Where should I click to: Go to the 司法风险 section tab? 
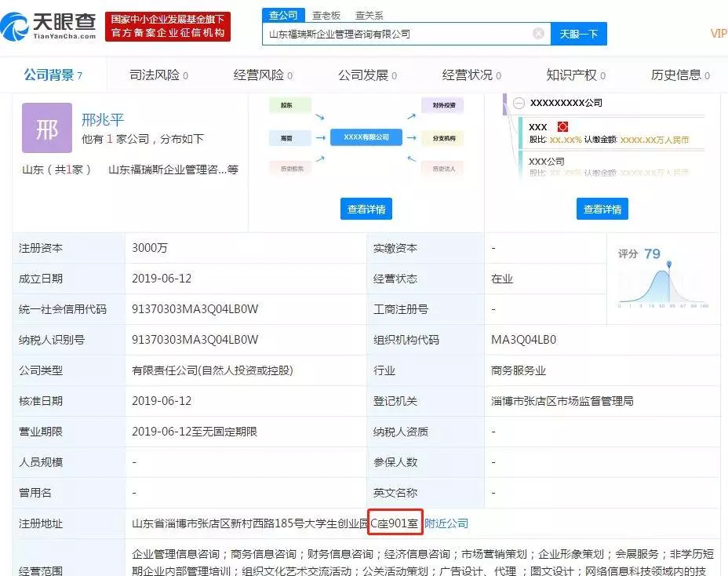click(x=158, y=75)
